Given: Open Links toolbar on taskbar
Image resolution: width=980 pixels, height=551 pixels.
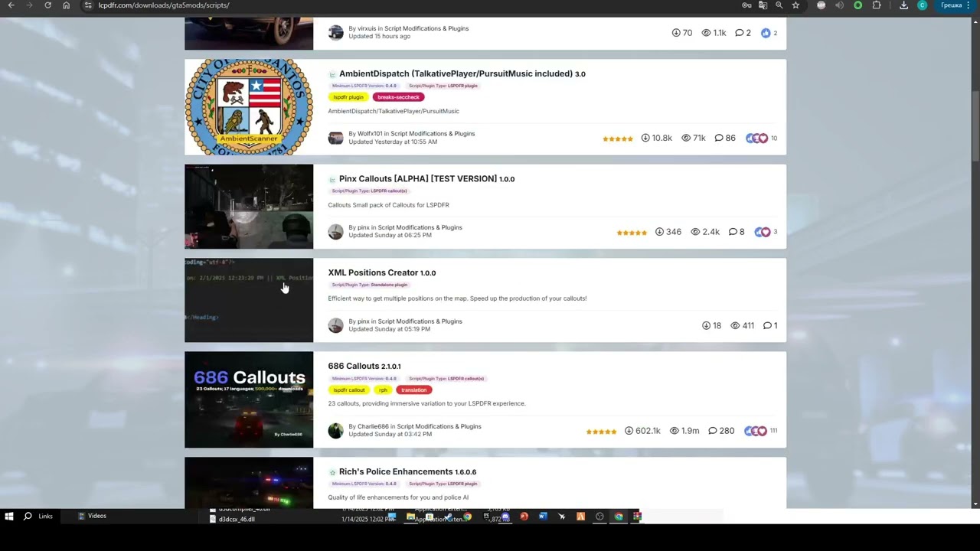Looking at the screenshot, I should point(45,517).
